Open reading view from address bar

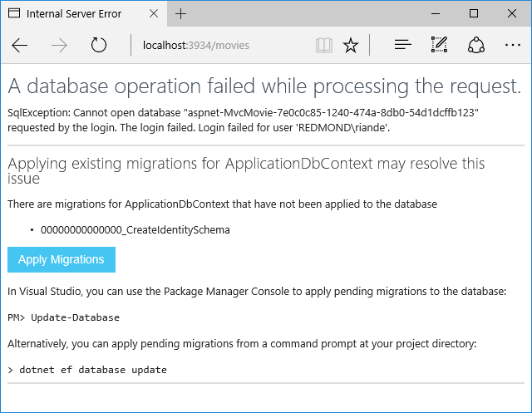point(324,45)
